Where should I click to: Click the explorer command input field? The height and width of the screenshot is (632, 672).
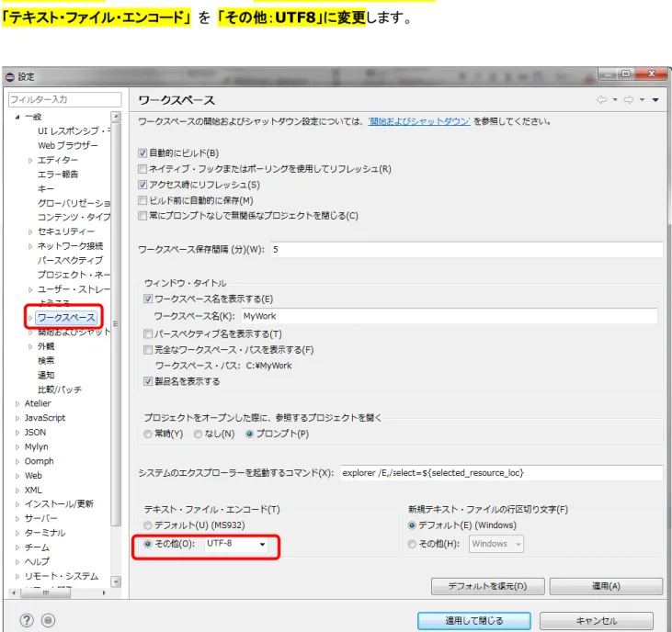501,473
